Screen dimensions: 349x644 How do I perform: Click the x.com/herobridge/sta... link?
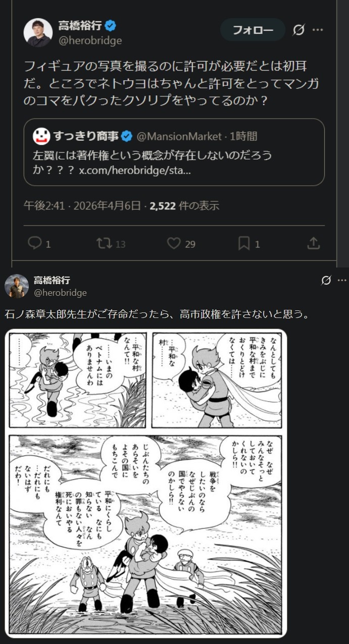135,171
